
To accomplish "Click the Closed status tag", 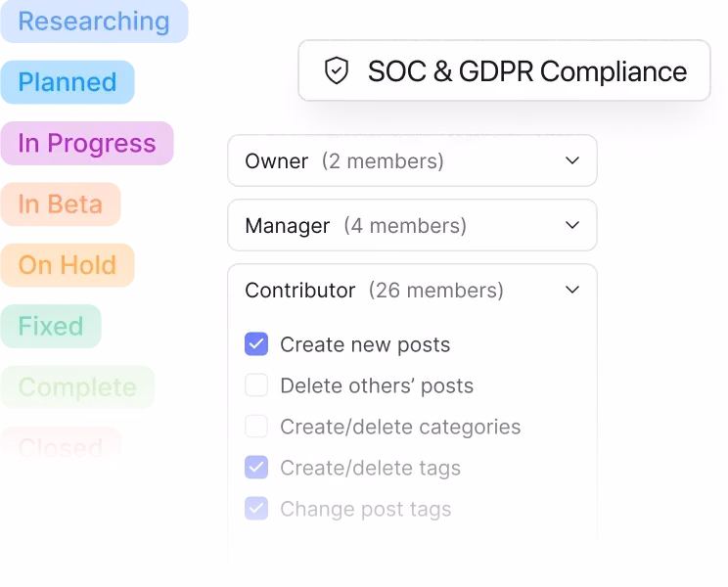I will tap(61, 446).
